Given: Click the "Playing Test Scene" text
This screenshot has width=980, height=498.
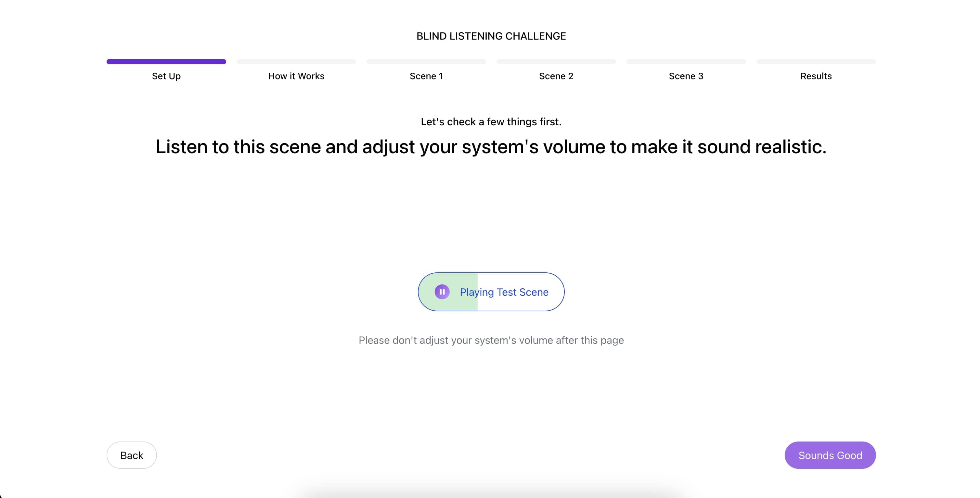Looking at the screenshot, I should (504, 292).
